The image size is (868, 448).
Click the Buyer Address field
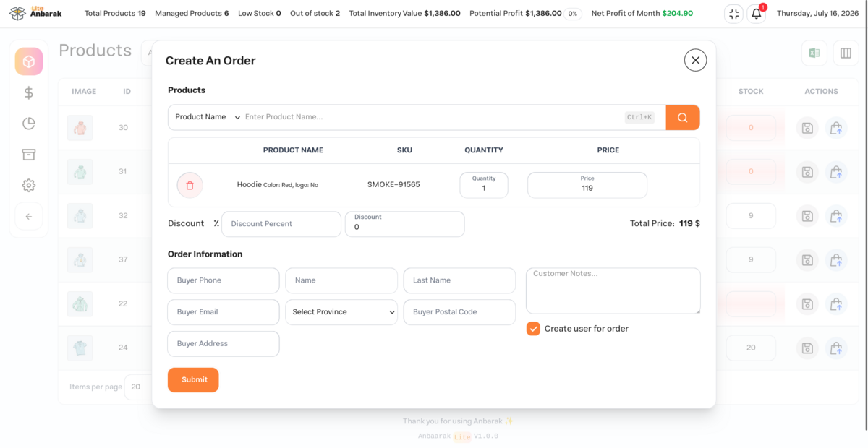tap(224, 344)
